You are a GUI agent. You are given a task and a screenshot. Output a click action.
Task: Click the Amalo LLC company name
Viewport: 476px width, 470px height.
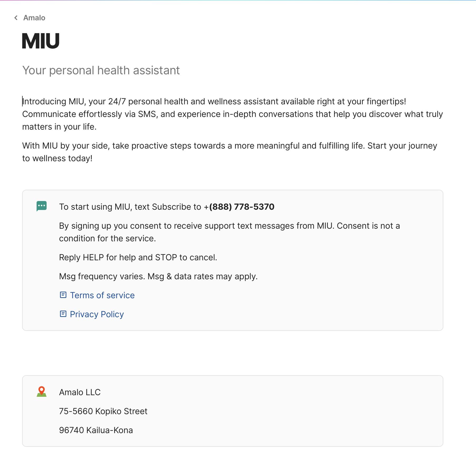[80, 392]
